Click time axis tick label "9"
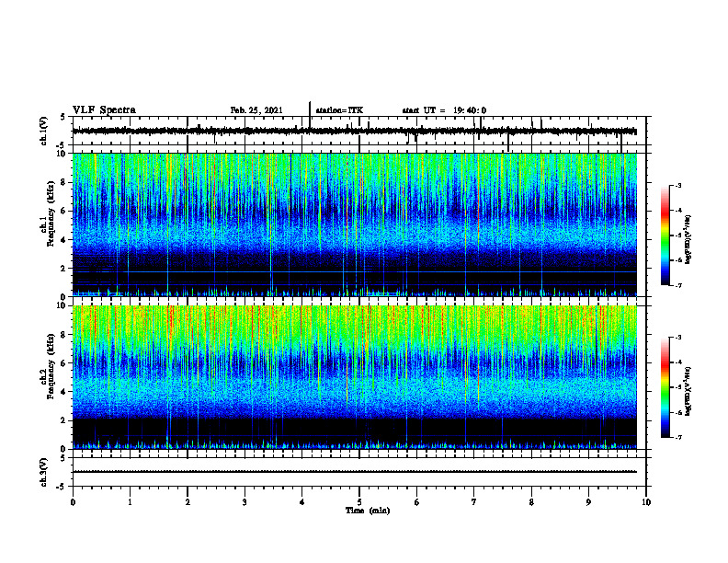Image resolution: width=728 pixels, height=563 pixels. (x=588, y=502)
